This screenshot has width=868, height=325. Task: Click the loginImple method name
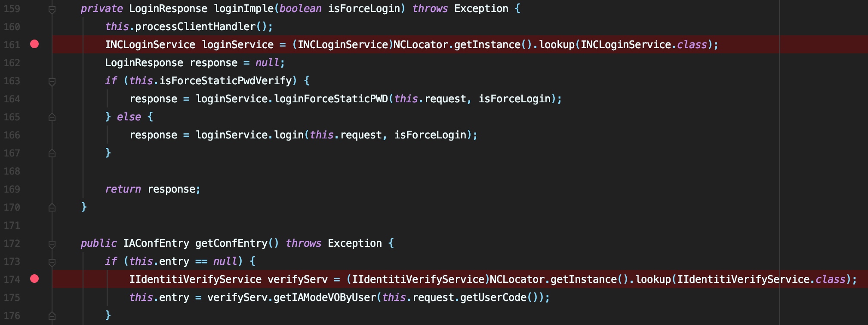click(x=243, y=9)
